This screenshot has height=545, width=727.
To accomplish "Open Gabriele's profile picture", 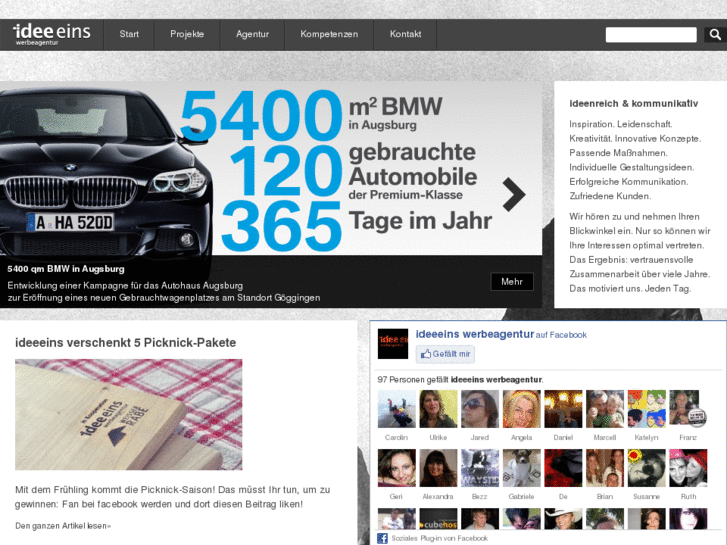I will point(522,468).
